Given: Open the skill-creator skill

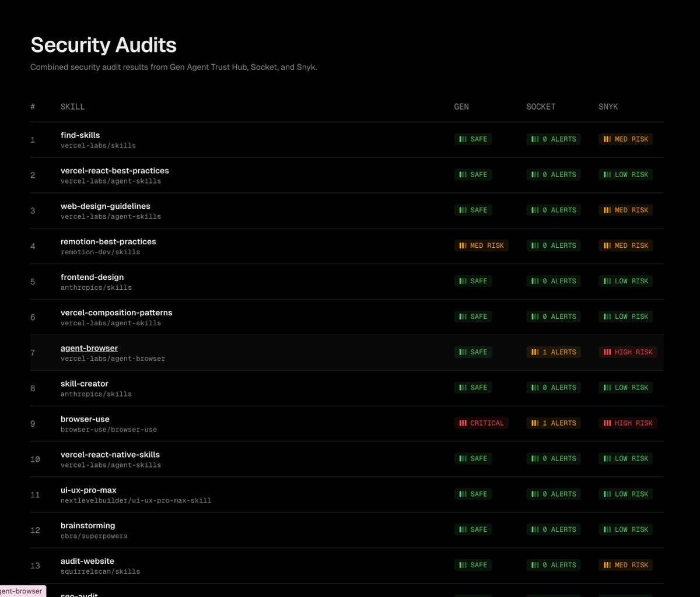Looking at the screenshot, I should (x=85, y=384).
